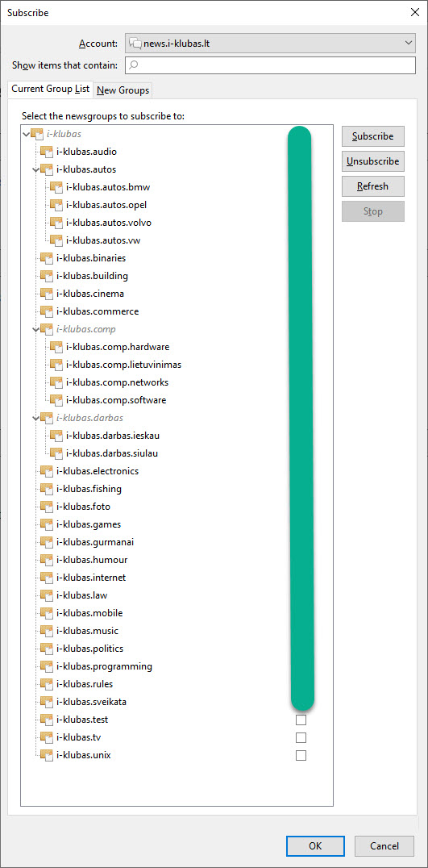Focus the Show items that contain field
Image resolution: width=428 pixels, height=868 pixels.
point(270,65)
